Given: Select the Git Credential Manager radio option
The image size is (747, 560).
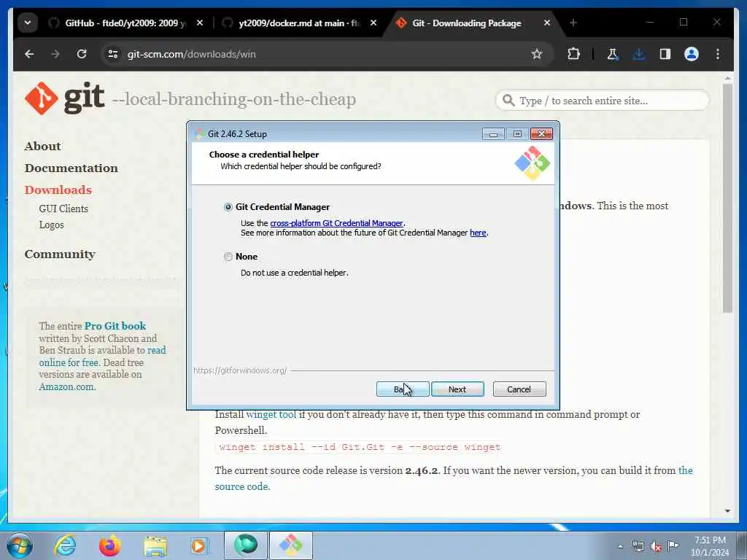Looking at the screenshot, I should point(228,207).
